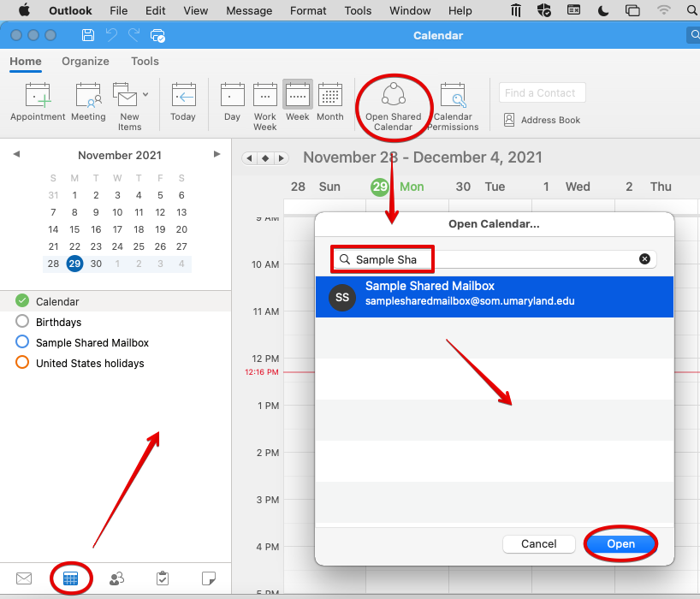The width and height of the screenshot is (700, 599).
Task: Switch to the Organize tab
Action: pos(86,61)
